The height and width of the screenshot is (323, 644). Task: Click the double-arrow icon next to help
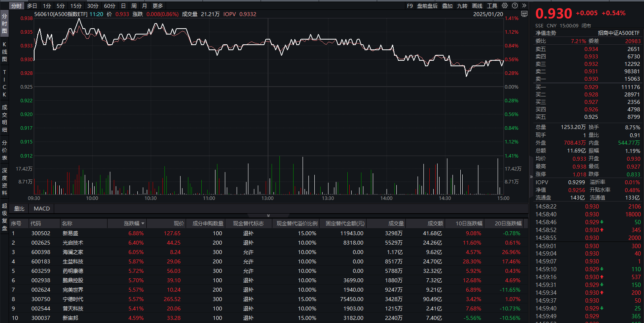click(x=524, y=5)
